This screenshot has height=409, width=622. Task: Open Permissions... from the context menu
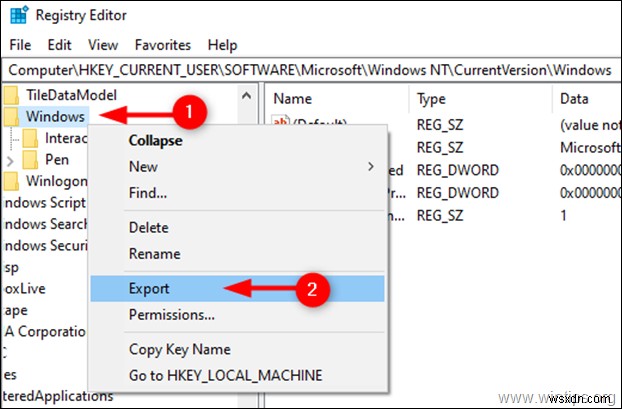(237, 315)
